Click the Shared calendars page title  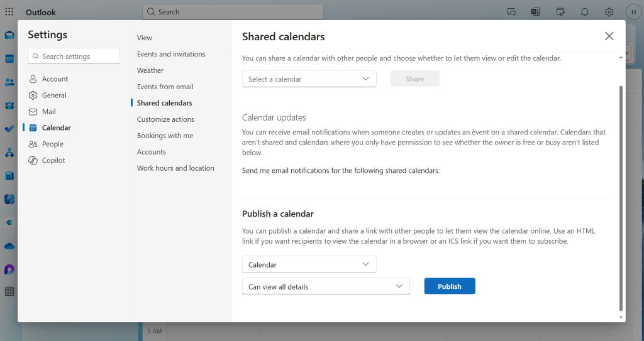284,36
